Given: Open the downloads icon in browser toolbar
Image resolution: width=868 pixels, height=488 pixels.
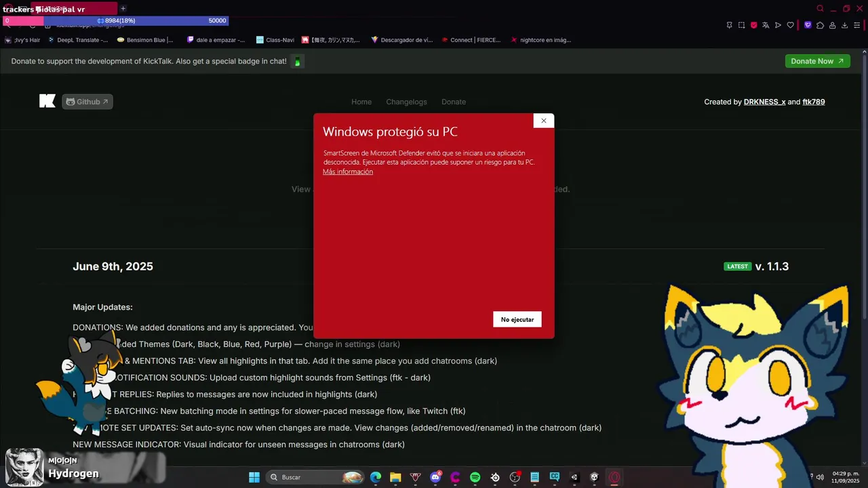Looking at the screenshot, I should (845, 25).
